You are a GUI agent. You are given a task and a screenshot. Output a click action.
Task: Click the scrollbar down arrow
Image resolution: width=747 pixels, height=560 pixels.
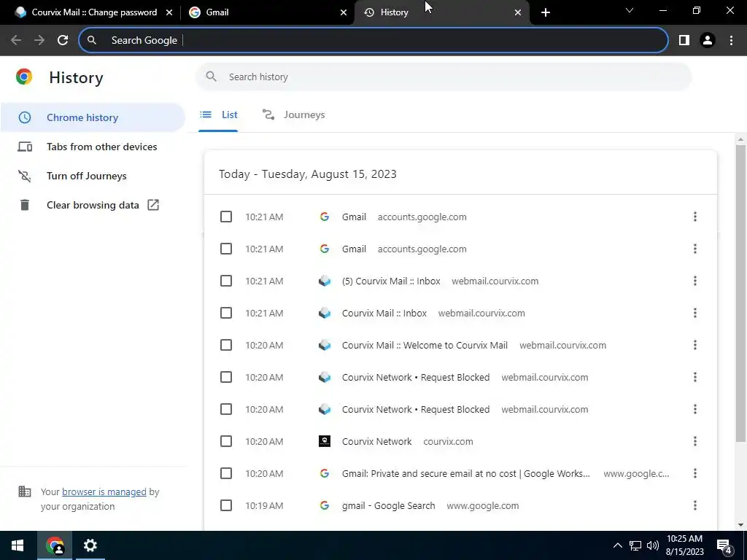740,525
